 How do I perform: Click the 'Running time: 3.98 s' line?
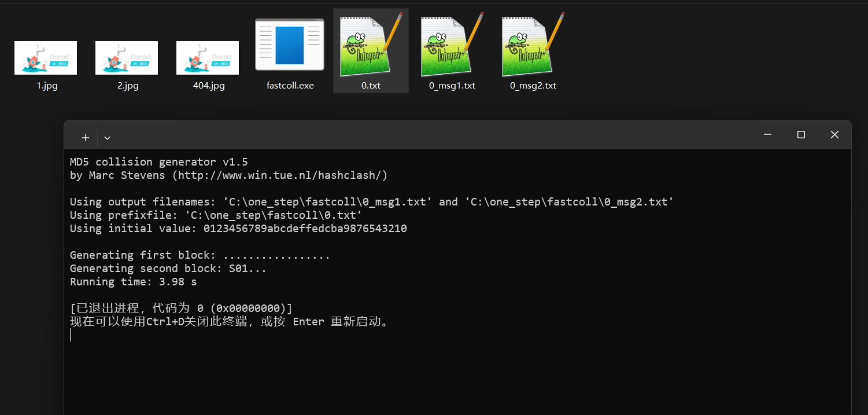point(133,282)
